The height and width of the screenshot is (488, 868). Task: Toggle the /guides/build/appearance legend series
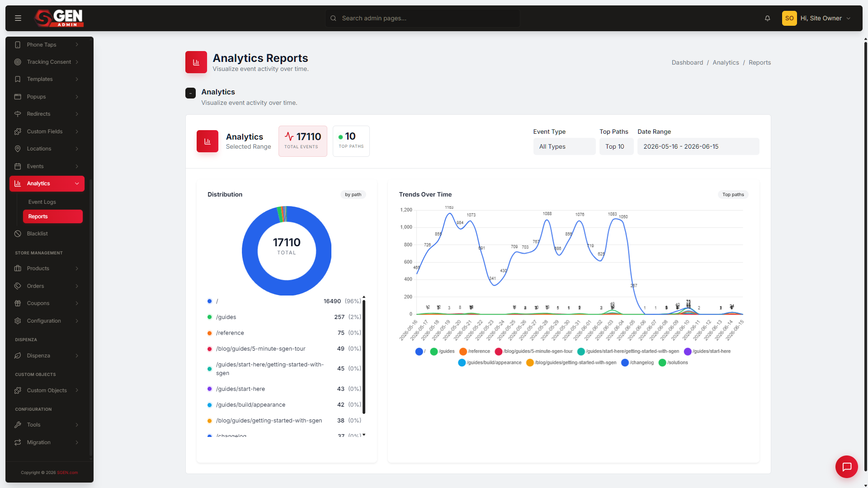click(x=490, y=363)
